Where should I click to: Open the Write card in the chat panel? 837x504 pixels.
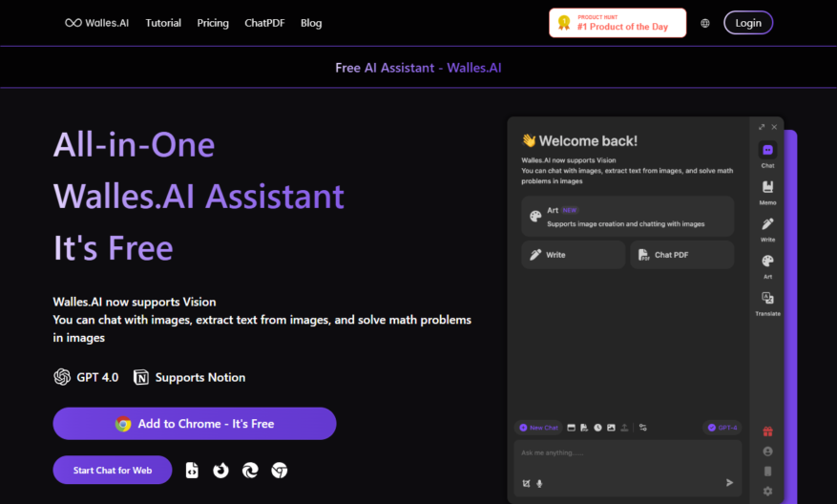pyautogui.click(x=574, y=255)
